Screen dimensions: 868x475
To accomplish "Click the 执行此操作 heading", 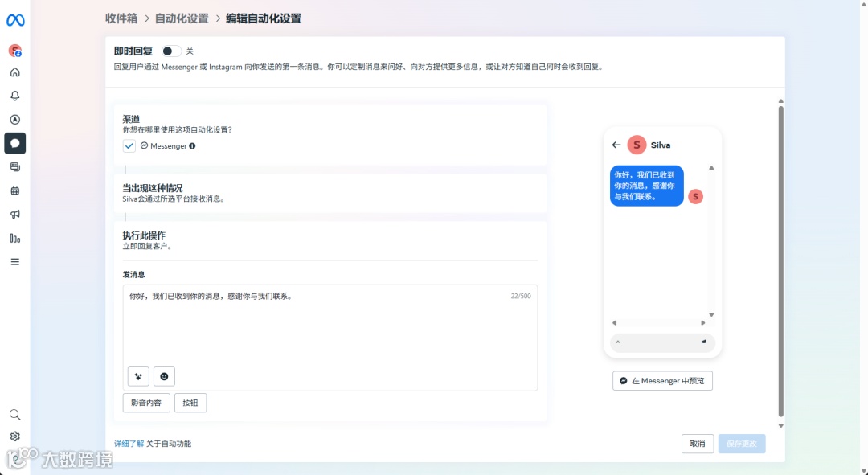I will point(144,235).
